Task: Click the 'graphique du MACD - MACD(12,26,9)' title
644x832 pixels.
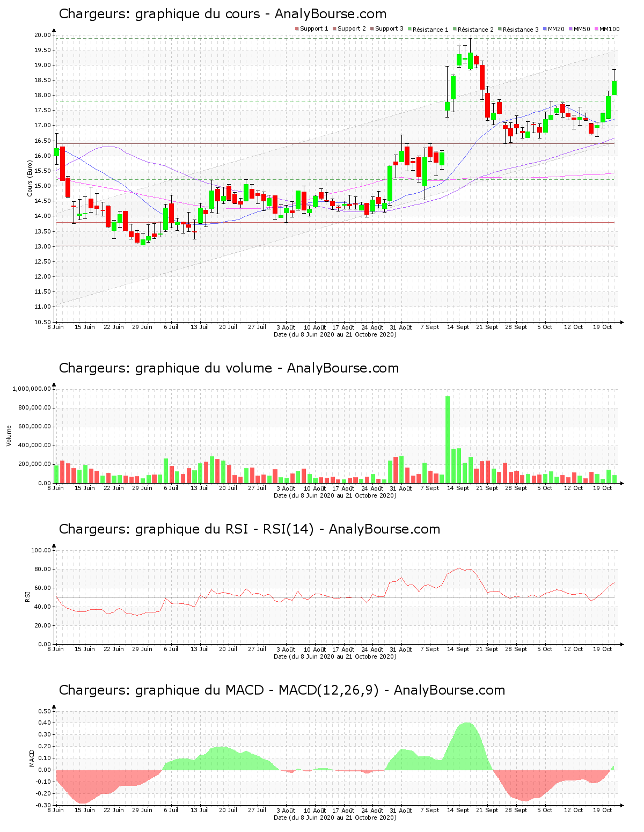Action: point(282,690)
